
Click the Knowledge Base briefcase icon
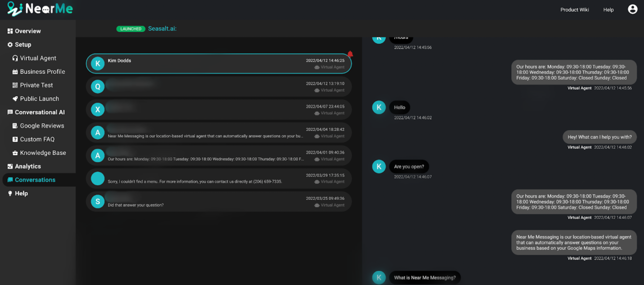point(15,153)
